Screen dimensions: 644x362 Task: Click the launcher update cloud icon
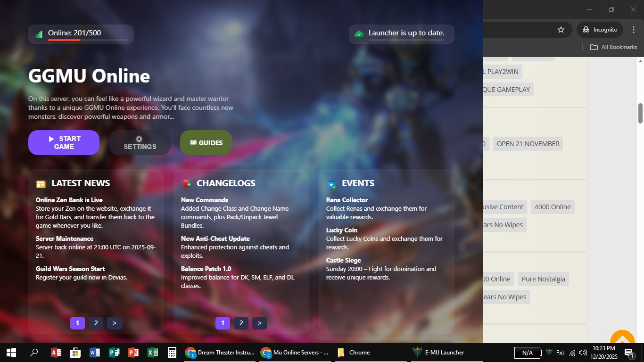359,34
